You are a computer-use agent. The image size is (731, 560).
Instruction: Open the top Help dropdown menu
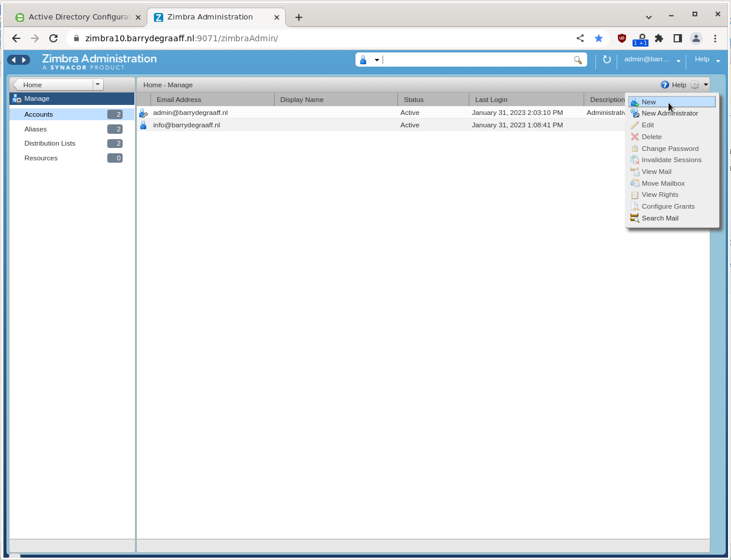pos(707,60)
